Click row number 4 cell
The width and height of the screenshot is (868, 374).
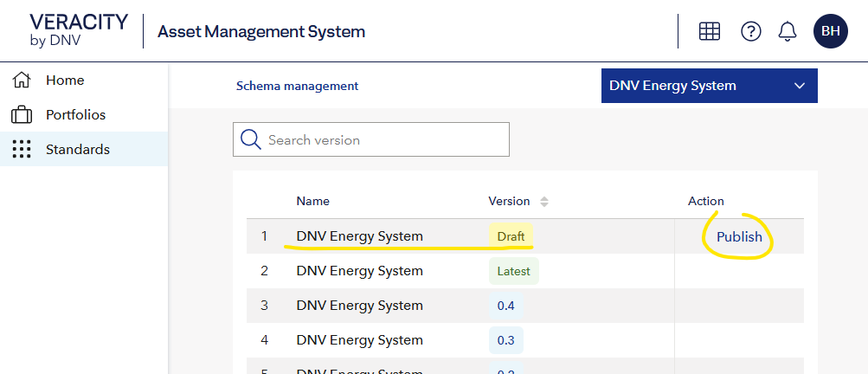265,339
